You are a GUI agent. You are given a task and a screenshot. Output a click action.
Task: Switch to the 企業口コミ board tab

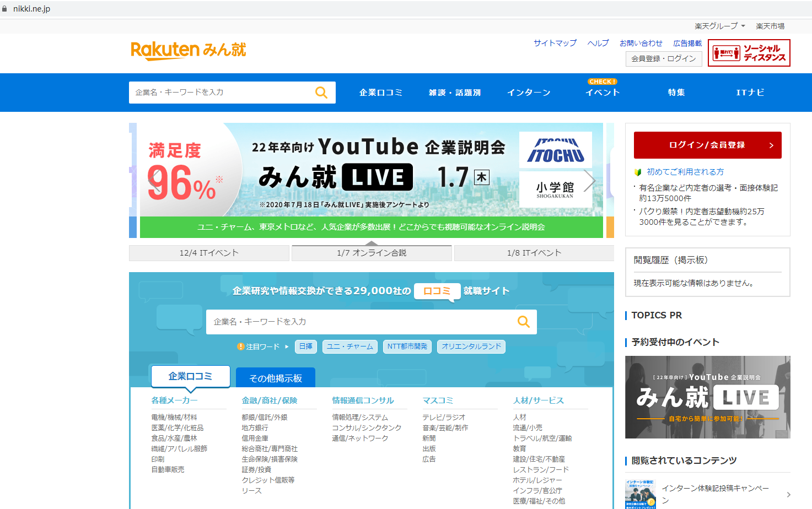(190, 376)
